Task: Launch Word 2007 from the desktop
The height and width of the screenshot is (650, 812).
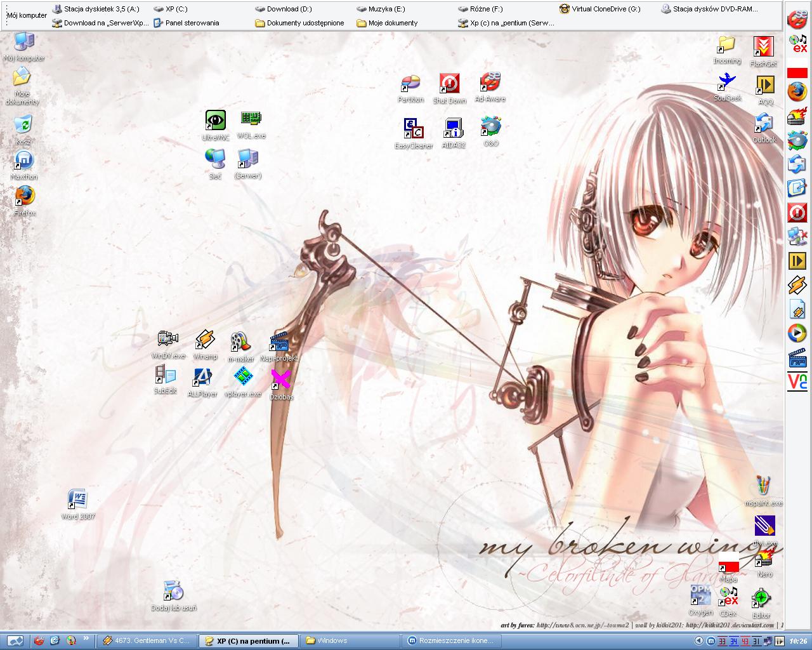Action: coord(78,505)
